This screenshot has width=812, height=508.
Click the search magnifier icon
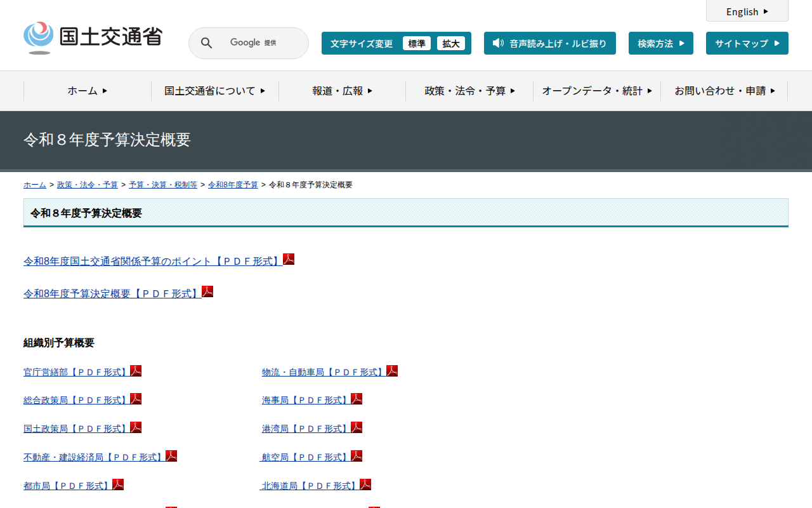point(207,43)
